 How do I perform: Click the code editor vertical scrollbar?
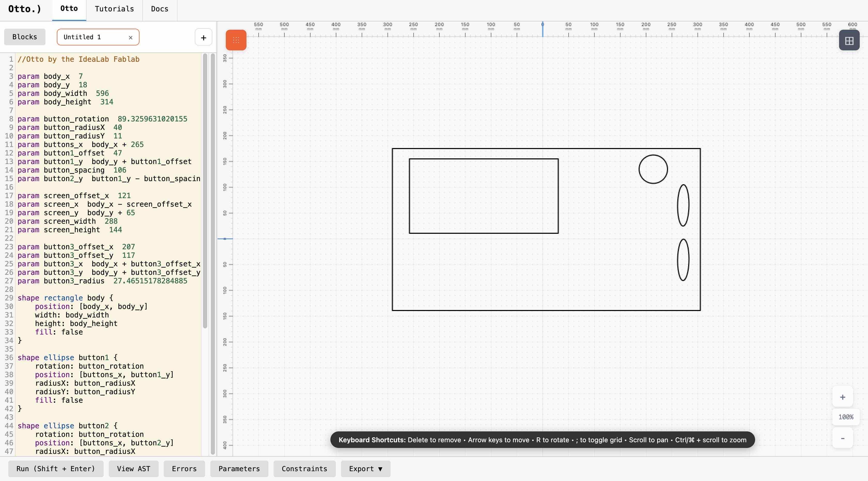(x=205, y=190)
